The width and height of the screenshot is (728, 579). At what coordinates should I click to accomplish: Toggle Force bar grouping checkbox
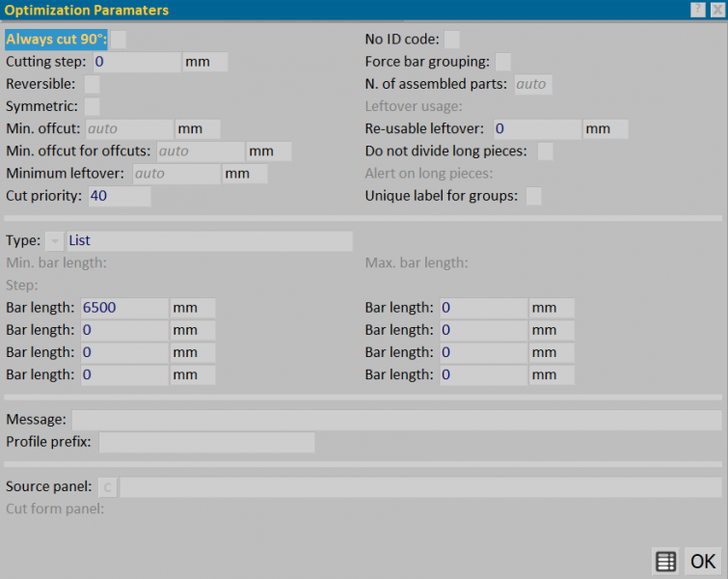click(x=502, y=62)
